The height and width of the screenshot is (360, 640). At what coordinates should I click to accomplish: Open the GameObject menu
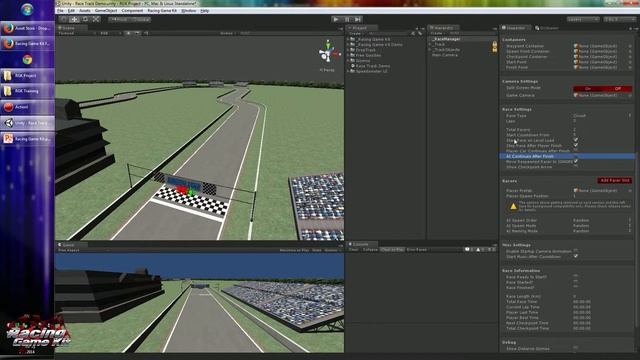pyautogui.click(x=106, y=11)
